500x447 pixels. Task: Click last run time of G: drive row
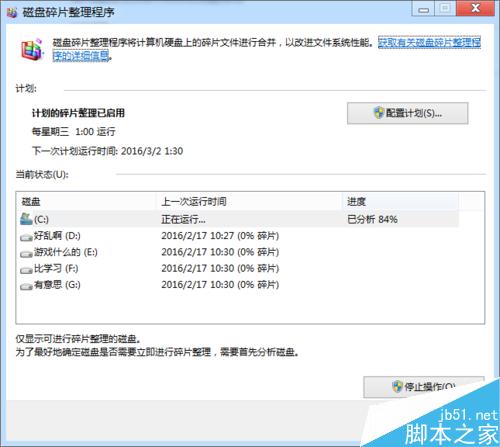[x=220, y=285]
